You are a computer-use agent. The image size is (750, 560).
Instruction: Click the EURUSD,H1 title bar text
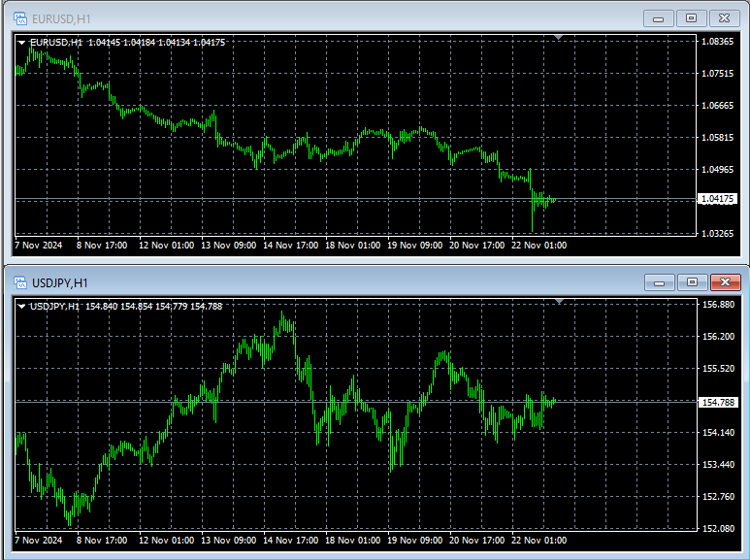[61, 19]
